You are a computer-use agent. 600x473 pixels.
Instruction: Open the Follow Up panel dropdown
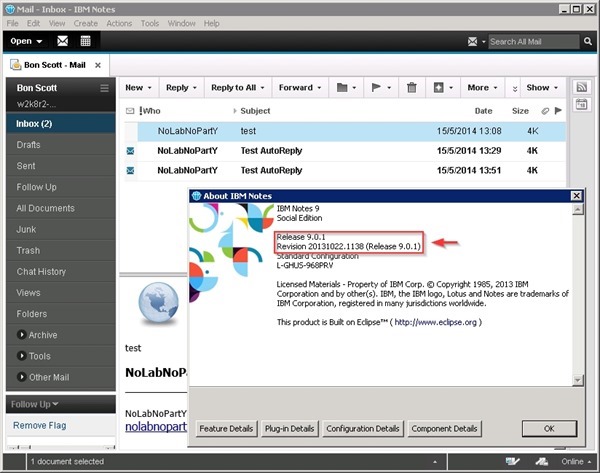(x=55, y=404)
